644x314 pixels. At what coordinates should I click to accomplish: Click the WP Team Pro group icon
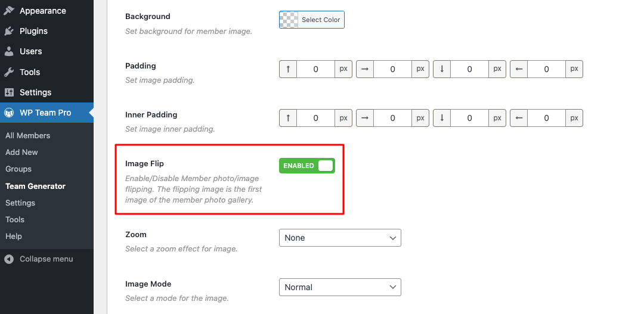pyautogui.click(x=9, y=113)
